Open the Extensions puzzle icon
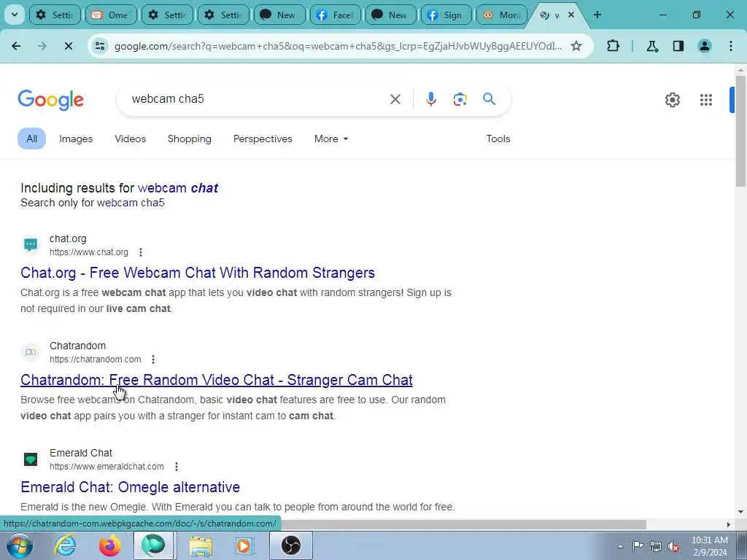The width and height of the screenshot is (747, 560). click(613, 46)
